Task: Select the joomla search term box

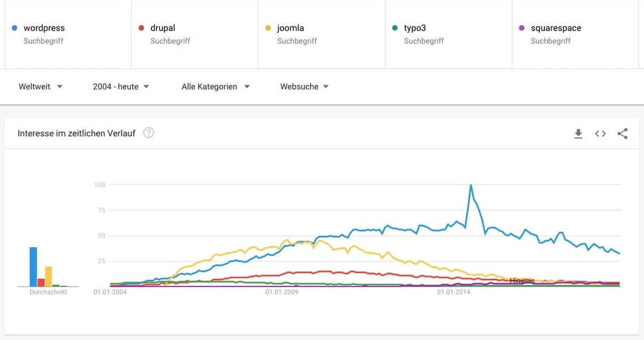Action: (x=290, y=28)
